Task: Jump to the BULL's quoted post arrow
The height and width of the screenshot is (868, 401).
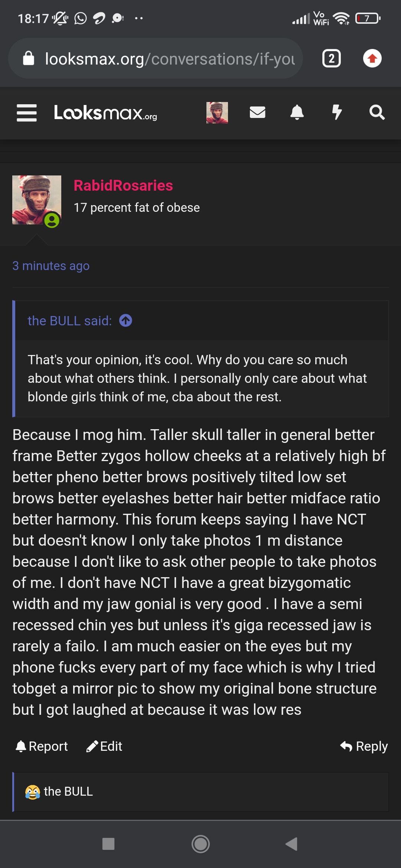Action: tap(126, 320)
